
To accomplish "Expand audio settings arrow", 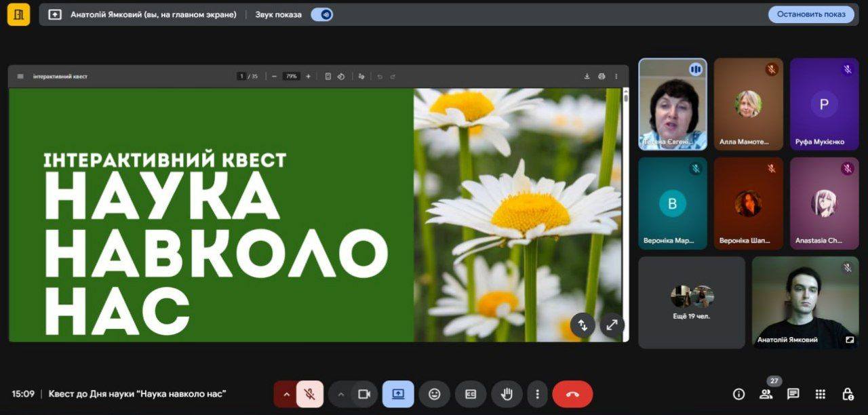I will click(285, 394).
